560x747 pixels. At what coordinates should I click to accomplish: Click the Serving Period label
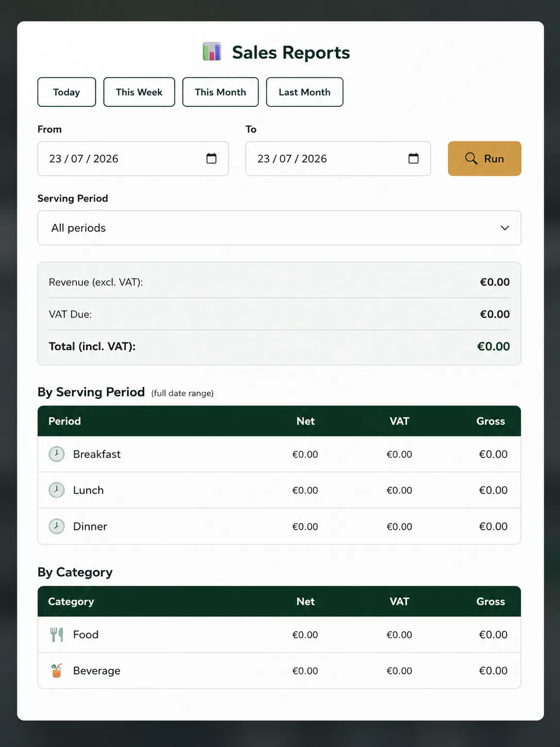pos(73,198)
